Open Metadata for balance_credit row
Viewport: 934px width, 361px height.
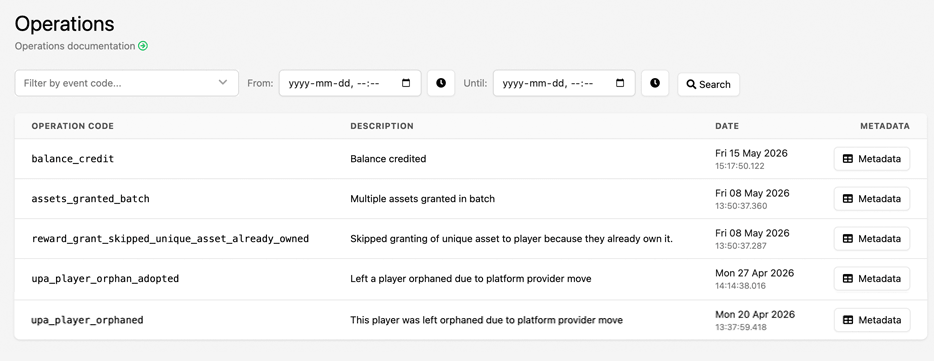[871, 159]
